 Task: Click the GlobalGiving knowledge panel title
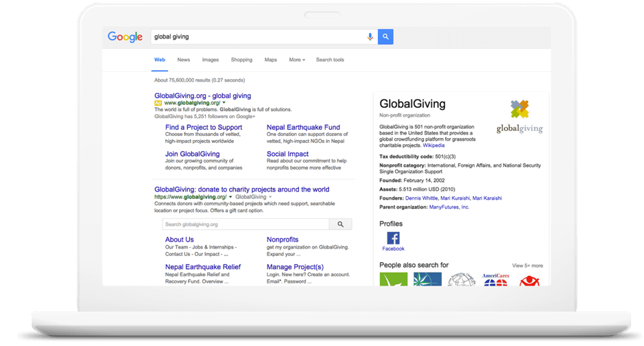412,104
